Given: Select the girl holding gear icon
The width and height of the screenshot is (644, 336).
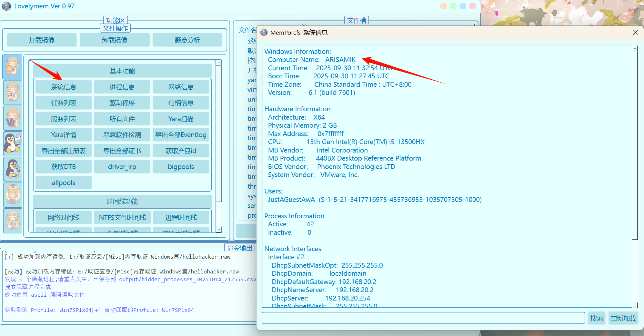Looking at the screenshot, I should click(12, 220).
